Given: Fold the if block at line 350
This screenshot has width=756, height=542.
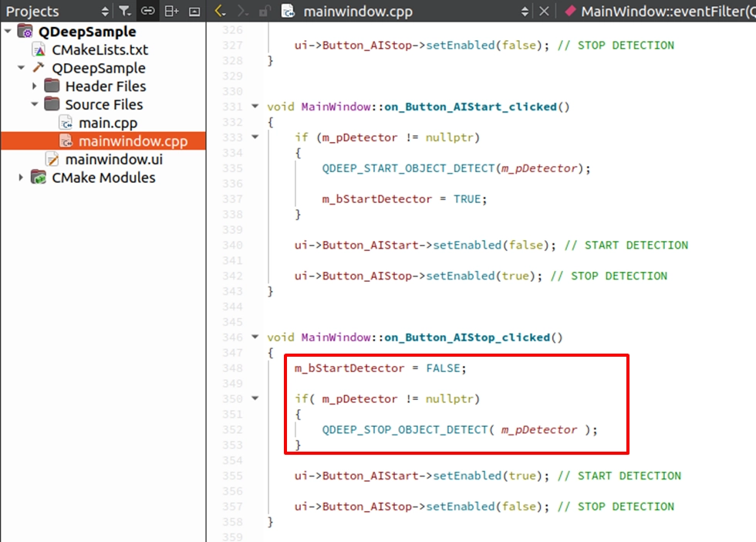Looking at the screenshot, I should tap(255, 398).
